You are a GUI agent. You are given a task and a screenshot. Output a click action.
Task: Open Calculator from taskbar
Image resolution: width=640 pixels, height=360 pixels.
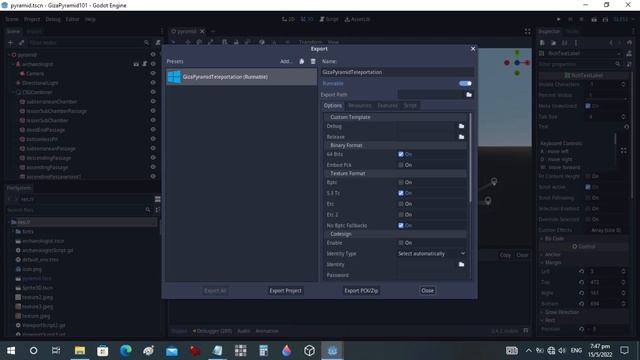[x=264, y=350]
